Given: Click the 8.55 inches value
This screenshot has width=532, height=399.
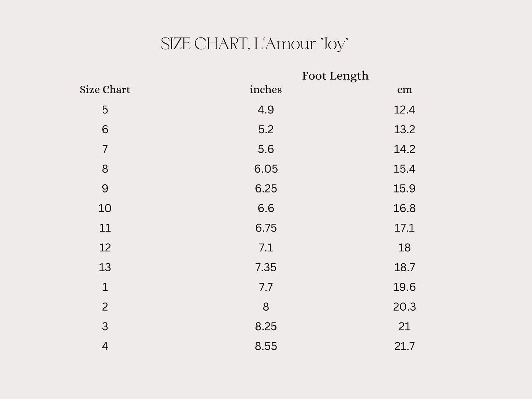Looking at the screenshot, I should coord(266,346).
